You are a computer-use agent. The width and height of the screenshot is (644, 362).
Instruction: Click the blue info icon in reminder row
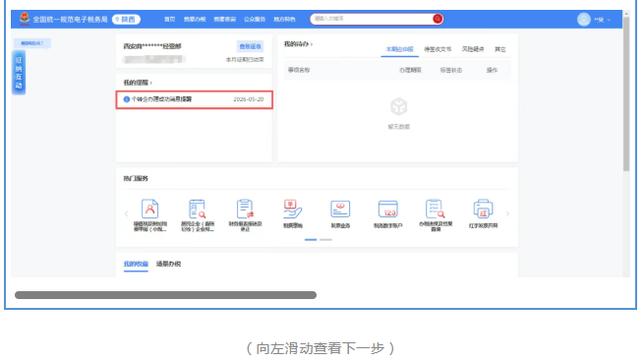click(127, 99)
